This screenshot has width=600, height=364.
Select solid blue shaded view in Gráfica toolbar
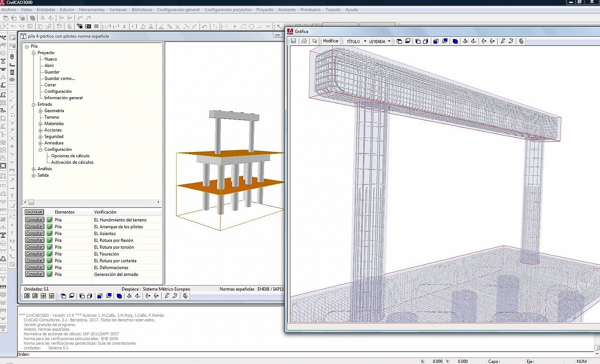[x=455, y=41]
